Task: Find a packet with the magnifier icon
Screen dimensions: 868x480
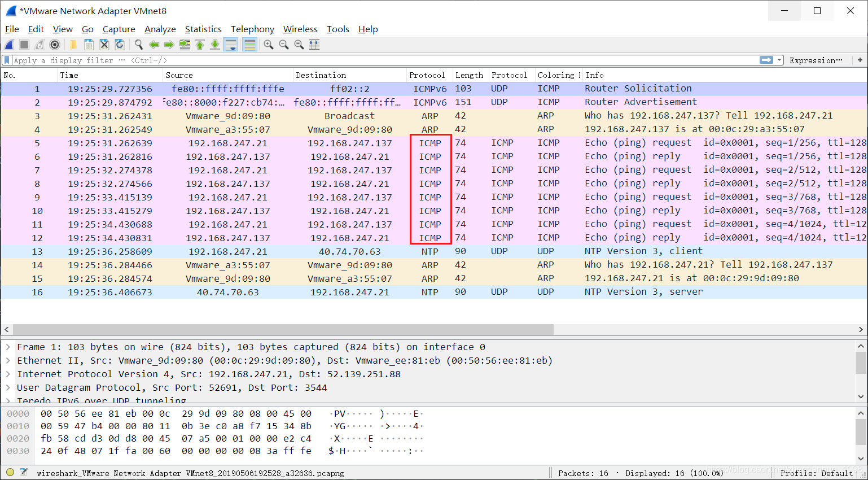Action: coord(138,45)
